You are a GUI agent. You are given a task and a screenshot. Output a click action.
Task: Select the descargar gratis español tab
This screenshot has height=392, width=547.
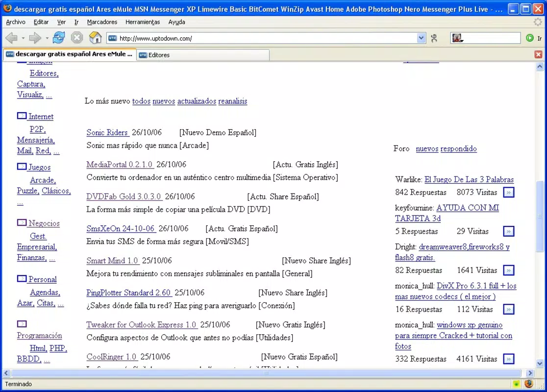(69, 54)
